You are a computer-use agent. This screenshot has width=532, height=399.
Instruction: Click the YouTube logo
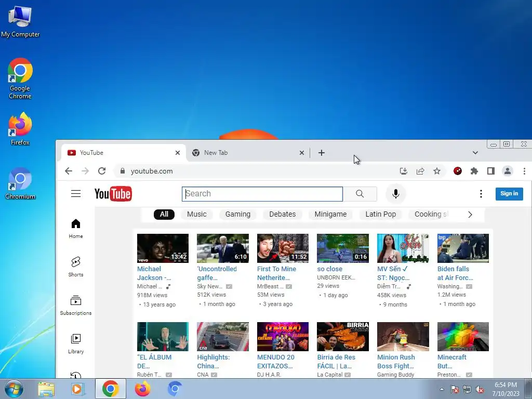click(x=113, y=194)
